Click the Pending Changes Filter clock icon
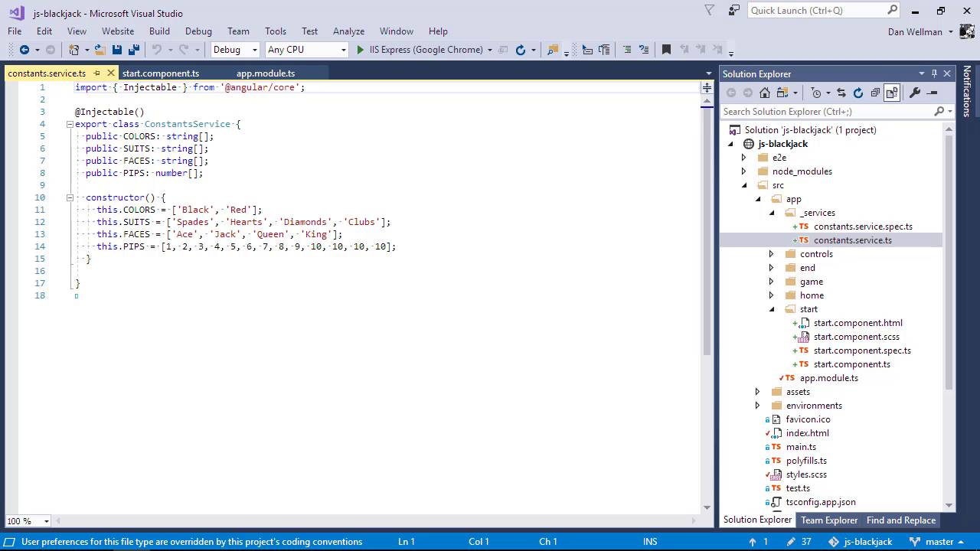This screenshot has height=551, width=980. [x=816, y=93]
